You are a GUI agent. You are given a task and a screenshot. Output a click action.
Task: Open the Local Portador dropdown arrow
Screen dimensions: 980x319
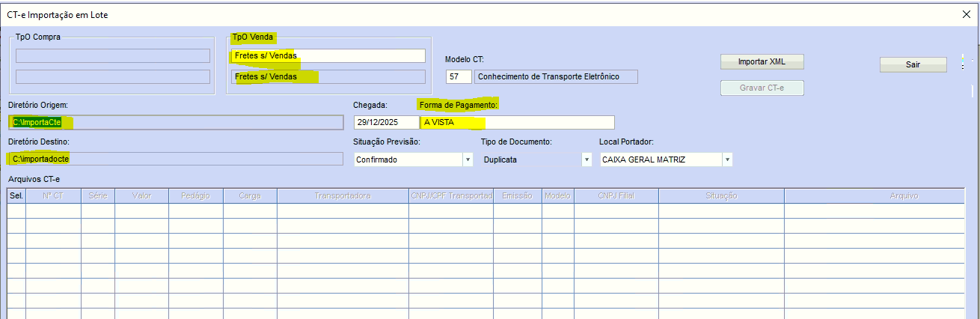click(x=726, y=159)
